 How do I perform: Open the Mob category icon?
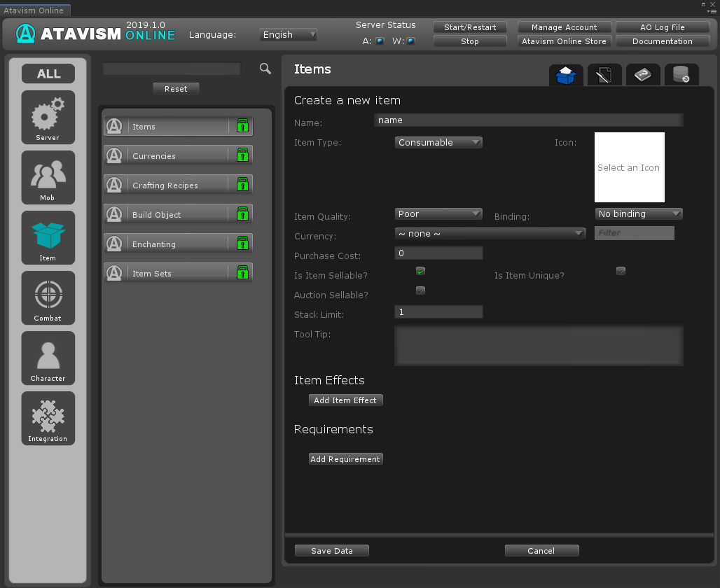(48, 177)
